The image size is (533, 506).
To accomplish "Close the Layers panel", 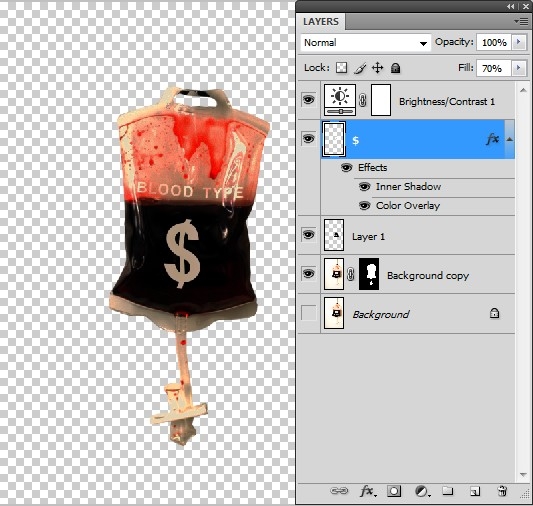I will point(525,6).
